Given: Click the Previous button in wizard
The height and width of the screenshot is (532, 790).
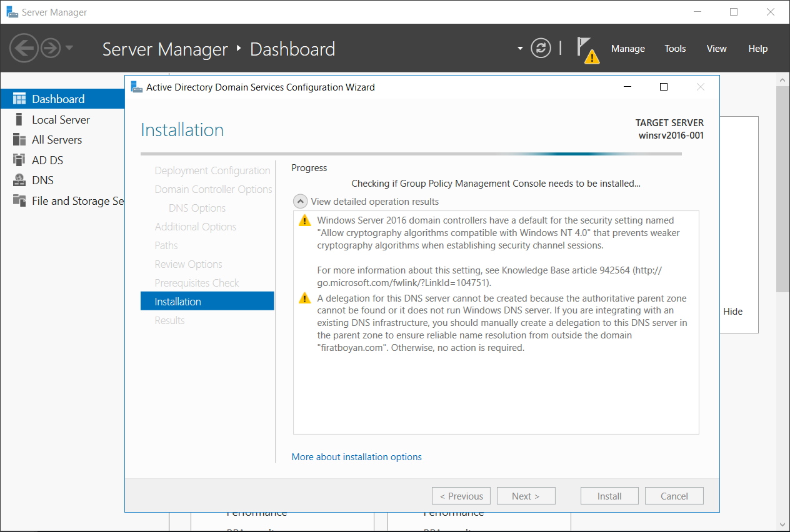Looking at the screenshot, I should tap(461, 496).
